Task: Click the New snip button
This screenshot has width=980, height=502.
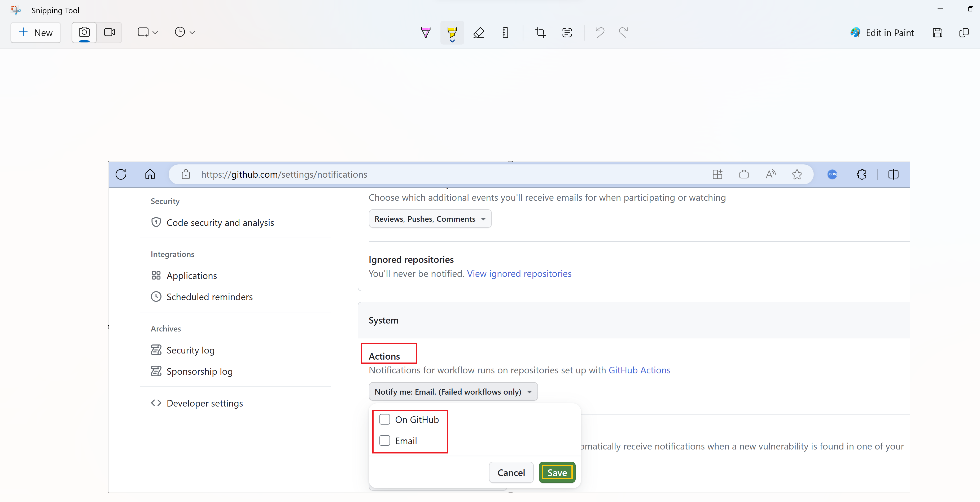Action: click(36, 33)
